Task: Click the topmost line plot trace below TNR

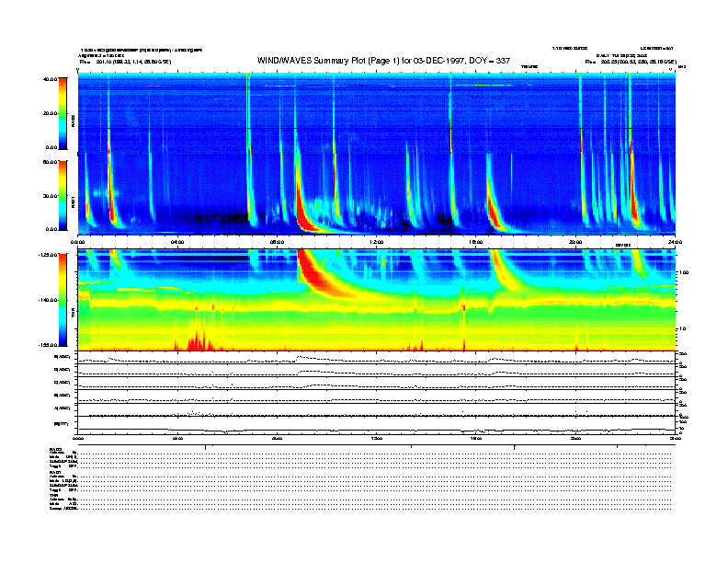Action: click(x=377, y=360)
